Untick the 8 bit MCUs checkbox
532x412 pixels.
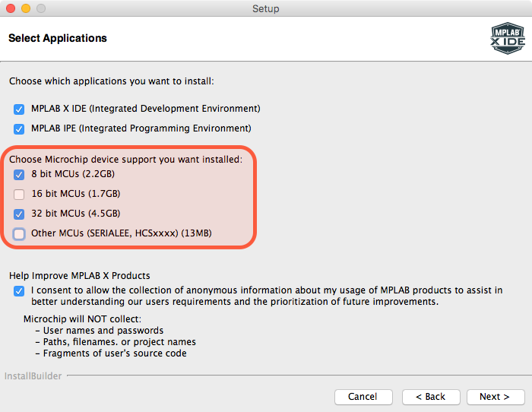coord(19,174)
